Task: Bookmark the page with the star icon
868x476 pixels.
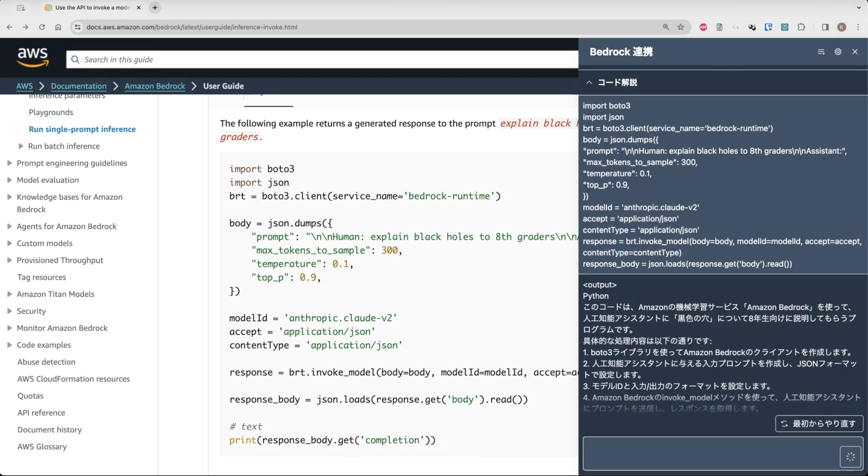Action: pos(681,27)
